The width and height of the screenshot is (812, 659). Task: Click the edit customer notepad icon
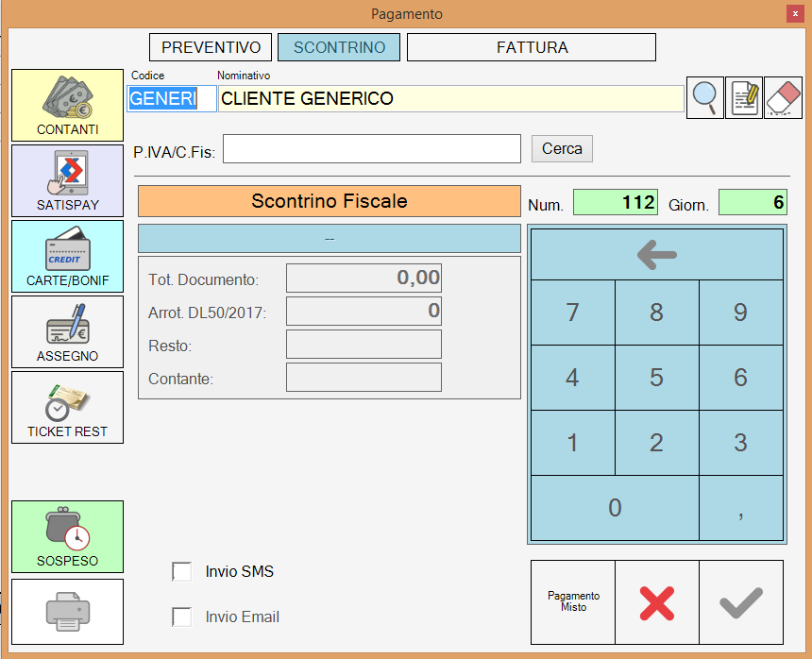(744, 97)
